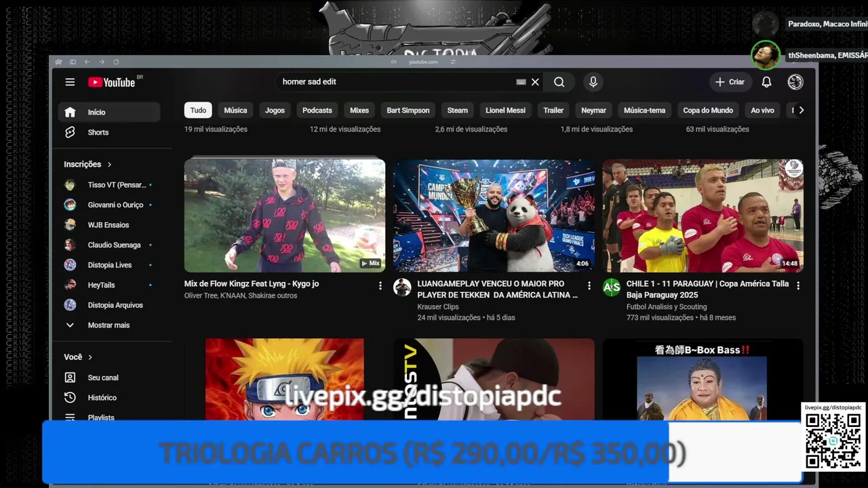This screenshot has width=868, height=488.
Task: Select the Bart Simpson filter chip
Action: (x=408, y=110)
